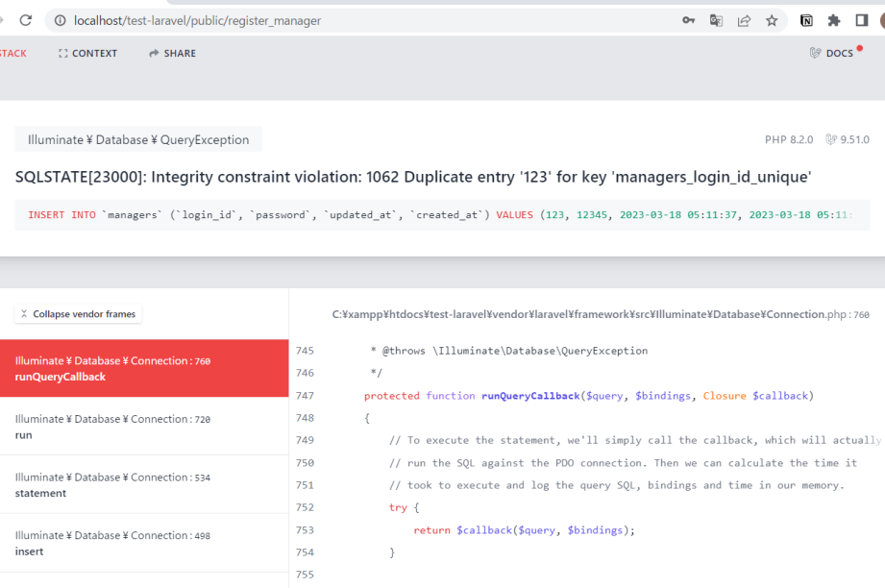885x588 pixels.
Task: Switch to the CONTEXT tab
Action: coord(87,54)
